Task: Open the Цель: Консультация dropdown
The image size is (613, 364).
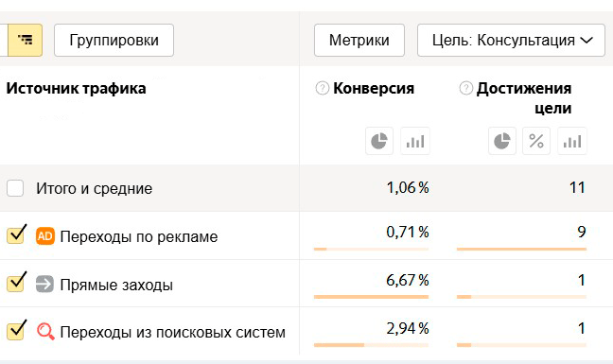Action: [511, 40]
